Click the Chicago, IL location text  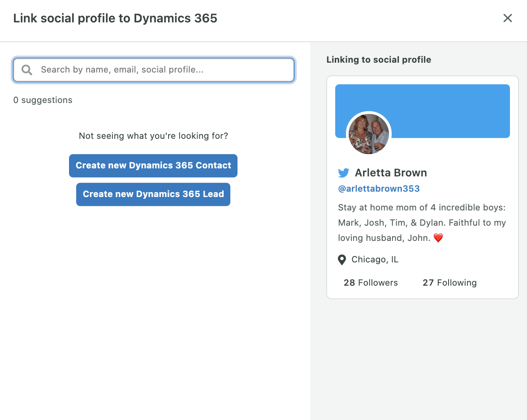coord(375,260)
